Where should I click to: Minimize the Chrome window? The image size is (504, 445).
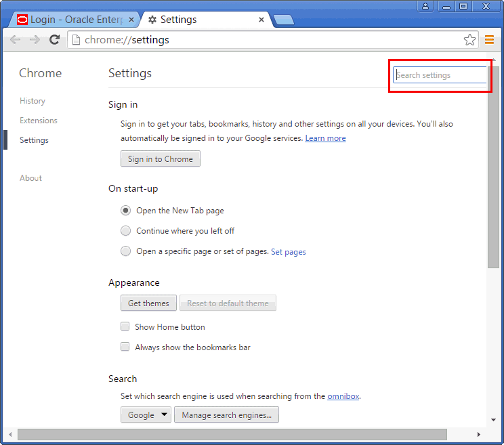[446, 6]
